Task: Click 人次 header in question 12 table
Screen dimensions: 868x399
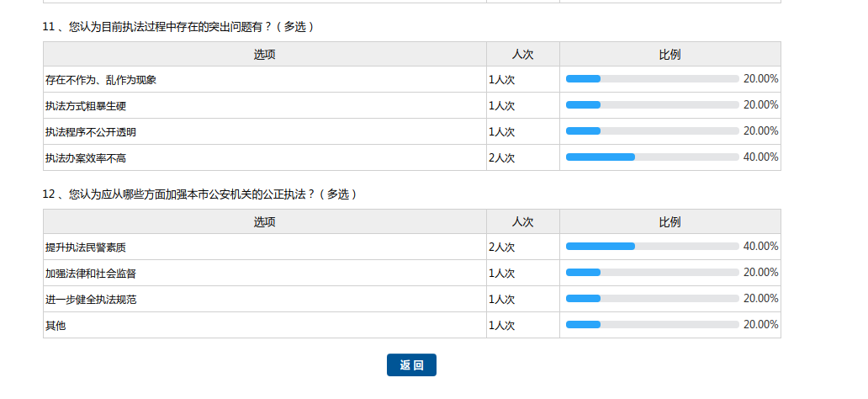Action: pos(522,222)
